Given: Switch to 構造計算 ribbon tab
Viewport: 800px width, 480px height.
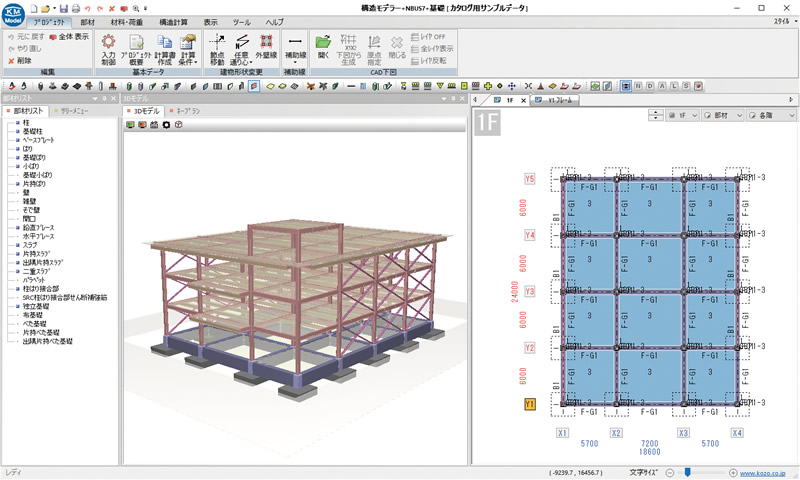Looking at the screenshot, I should click(x=173, y=22).
